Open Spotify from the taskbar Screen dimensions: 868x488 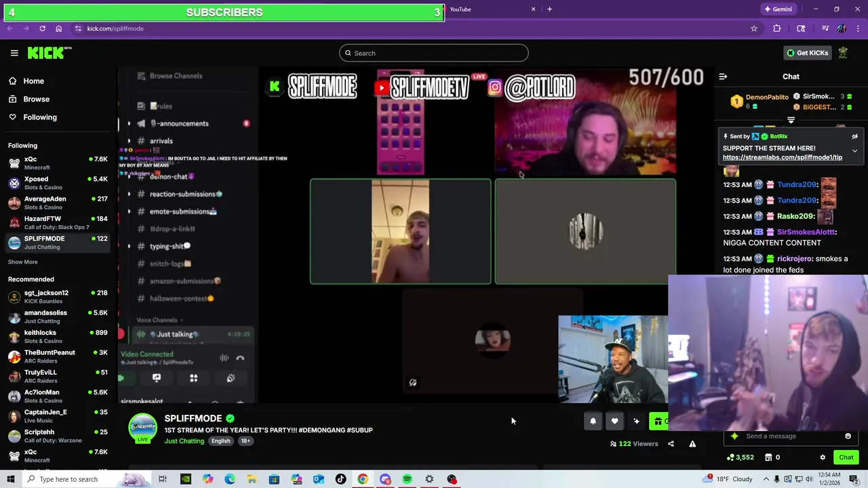tap(407, 479)
